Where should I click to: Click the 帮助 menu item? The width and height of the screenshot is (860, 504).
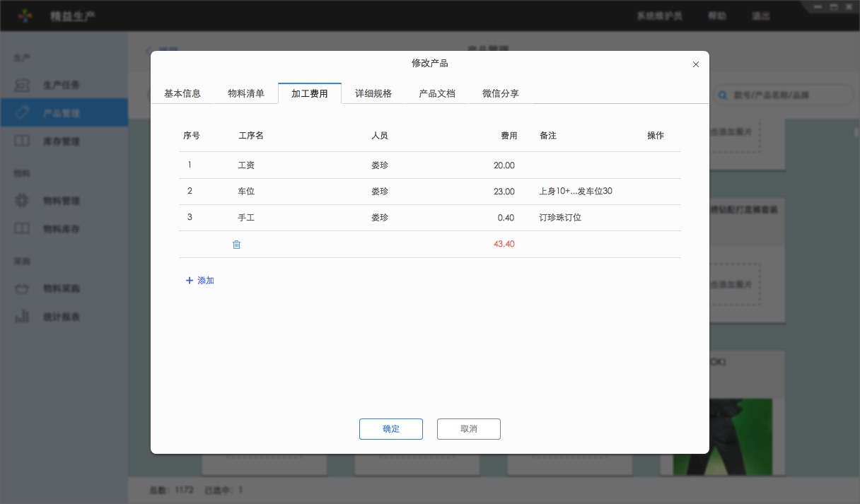pyautogui.click(x=717, y=16)
